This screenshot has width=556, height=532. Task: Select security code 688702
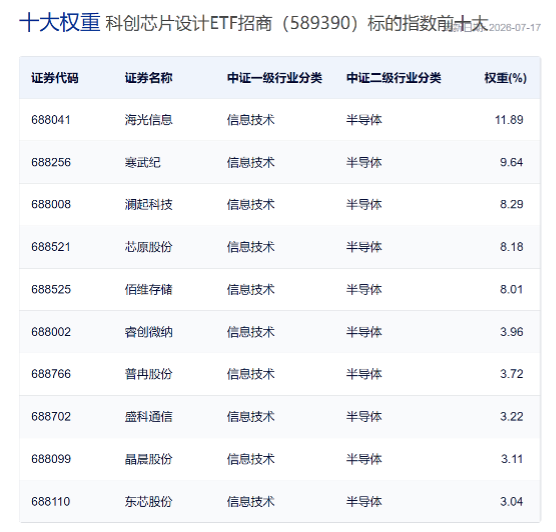click(x=51, y=416)
